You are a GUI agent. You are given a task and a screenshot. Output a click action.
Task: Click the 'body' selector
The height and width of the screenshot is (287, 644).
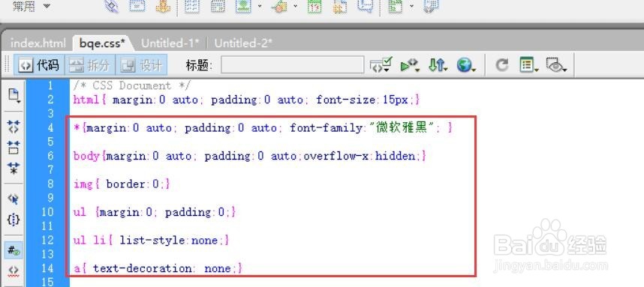coord(86,156)
